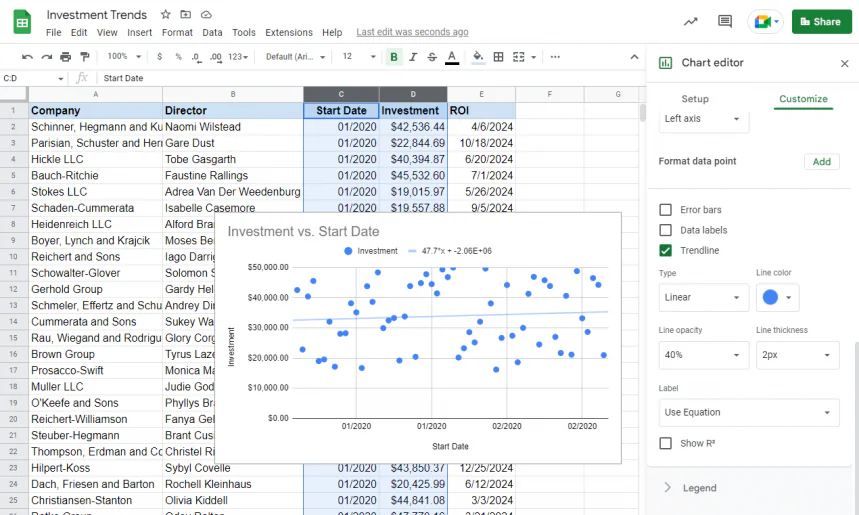859x515 pixels.
Task: Open the name box C:D dropdown
Action: tap(60, 78)
